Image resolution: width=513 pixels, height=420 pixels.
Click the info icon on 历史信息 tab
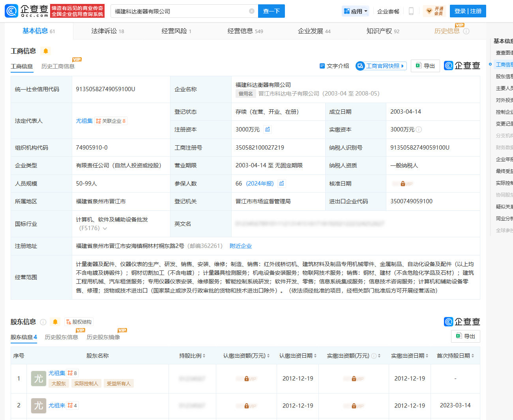(466, 31)
